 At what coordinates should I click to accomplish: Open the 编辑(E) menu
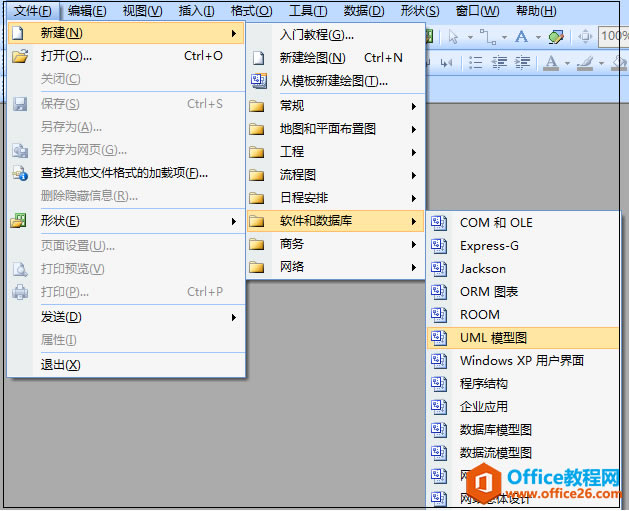click(87, 11)
